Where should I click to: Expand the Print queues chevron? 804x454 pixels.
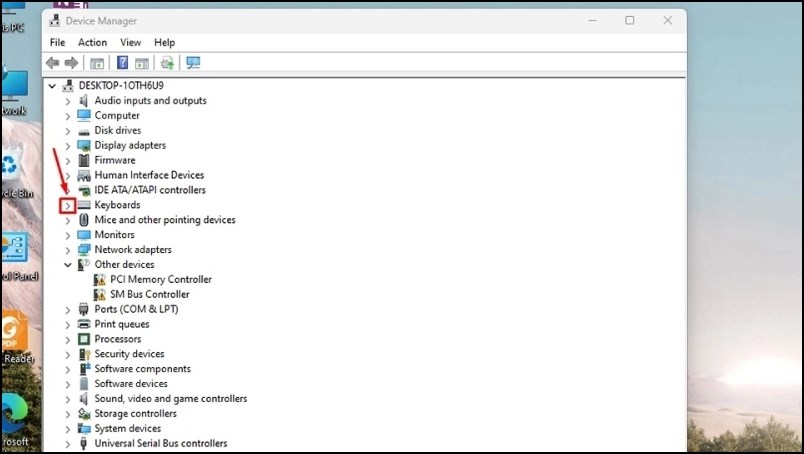67,325
